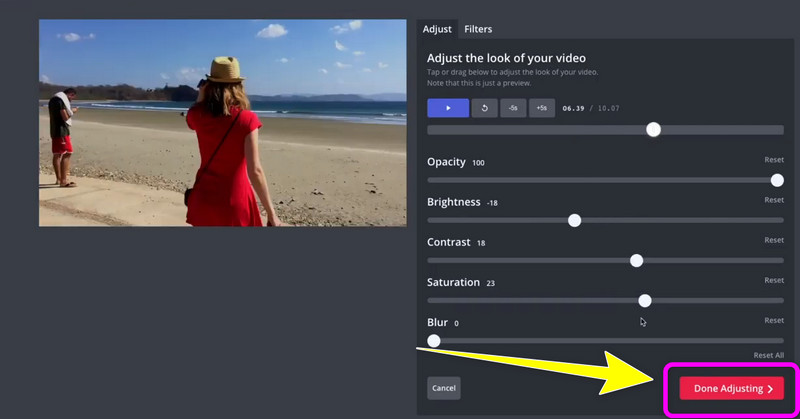Click the restart video icon
800x419 pixels.
point(484,108)
